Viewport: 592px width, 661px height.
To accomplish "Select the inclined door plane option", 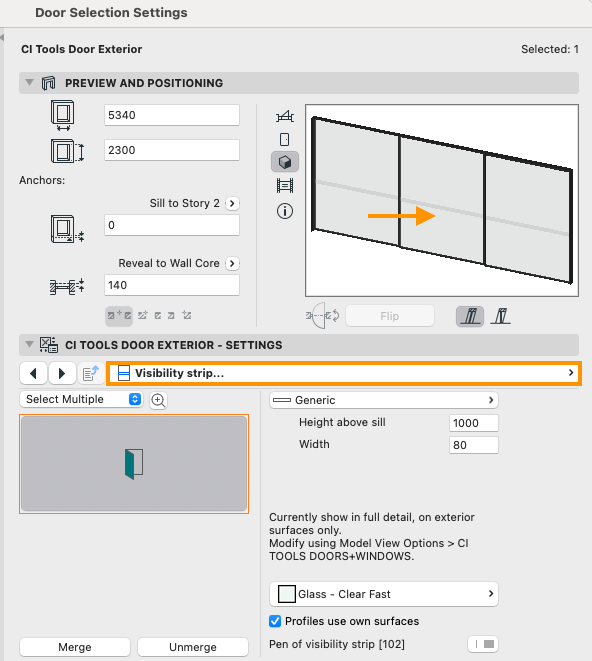I will pyautogui.click(x=501, y=316).
